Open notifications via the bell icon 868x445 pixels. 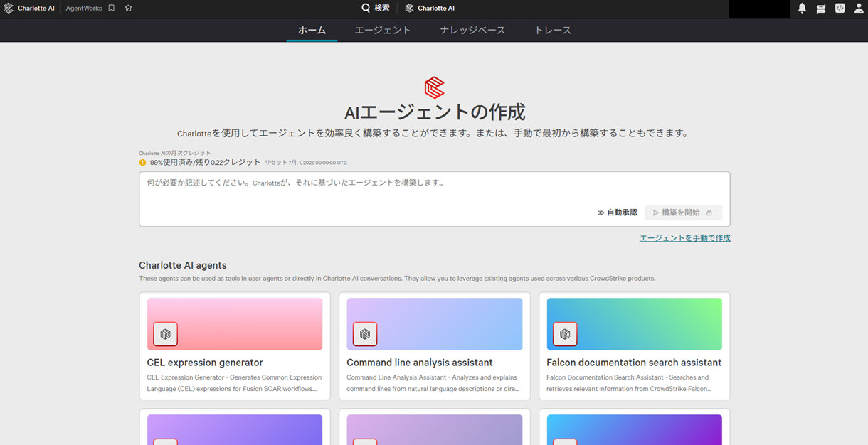tap(802, 9)
